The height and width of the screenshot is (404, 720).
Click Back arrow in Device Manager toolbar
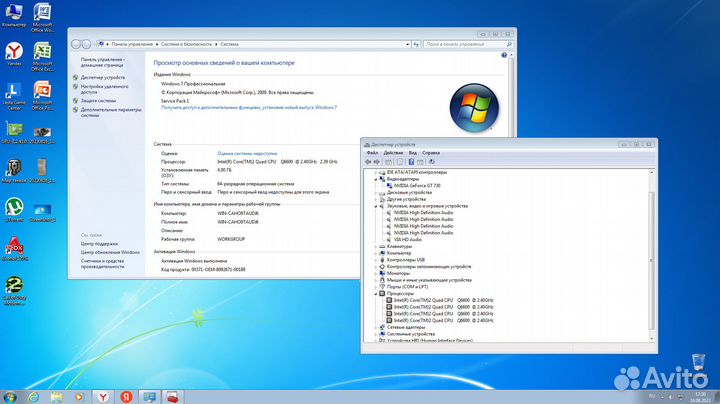368,162
